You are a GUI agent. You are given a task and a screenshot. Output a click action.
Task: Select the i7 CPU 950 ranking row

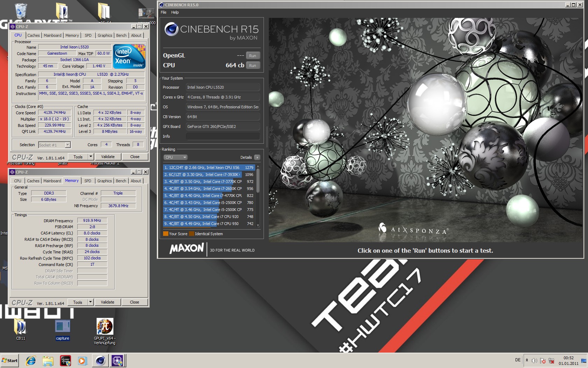(209, 224)
